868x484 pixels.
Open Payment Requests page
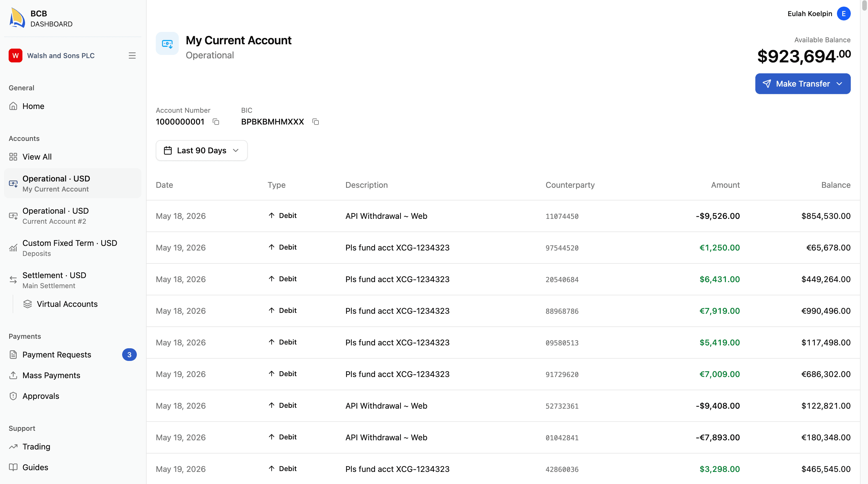tap(72, 355)
